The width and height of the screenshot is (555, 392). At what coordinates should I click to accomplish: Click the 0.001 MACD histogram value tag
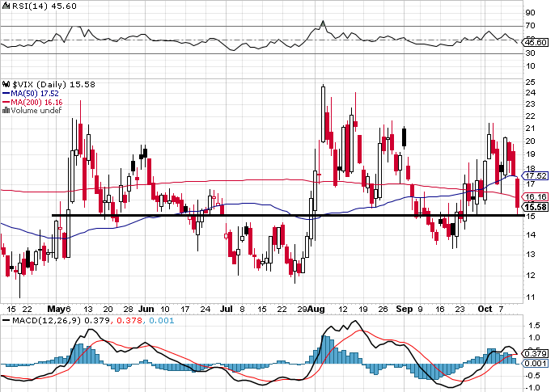click(x=537, y=364)
